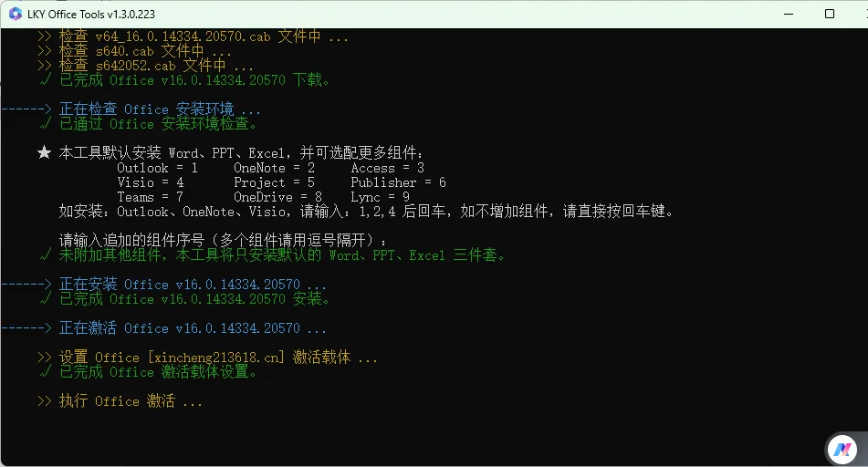The width and height of the screenshot is (868, 467).
Task: Click the OneDrive = 8 component option
Action: point(277,197)
